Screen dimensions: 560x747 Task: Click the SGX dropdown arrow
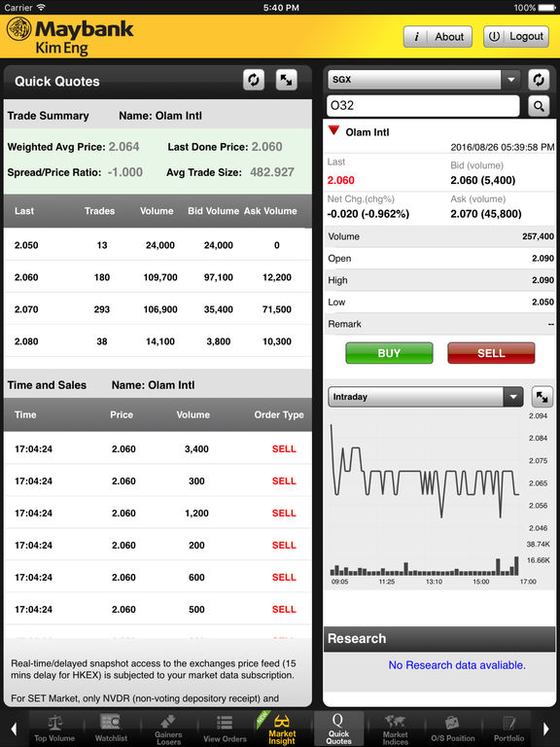tap(511, 80)
